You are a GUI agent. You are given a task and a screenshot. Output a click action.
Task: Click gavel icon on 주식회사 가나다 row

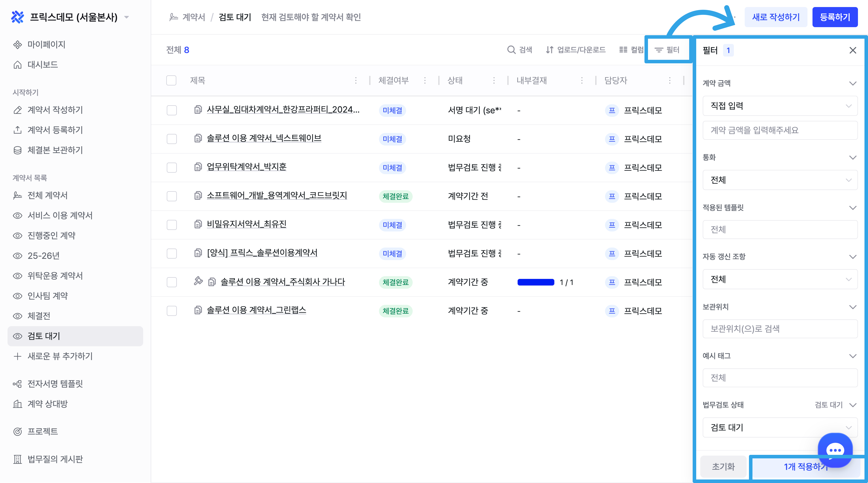[x=198, y=281]
